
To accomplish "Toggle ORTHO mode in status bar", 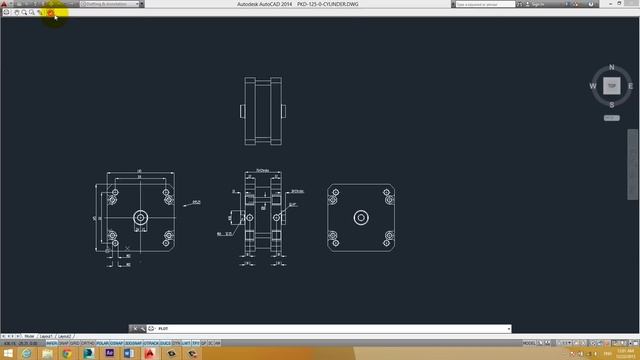I will pos(88,343).
